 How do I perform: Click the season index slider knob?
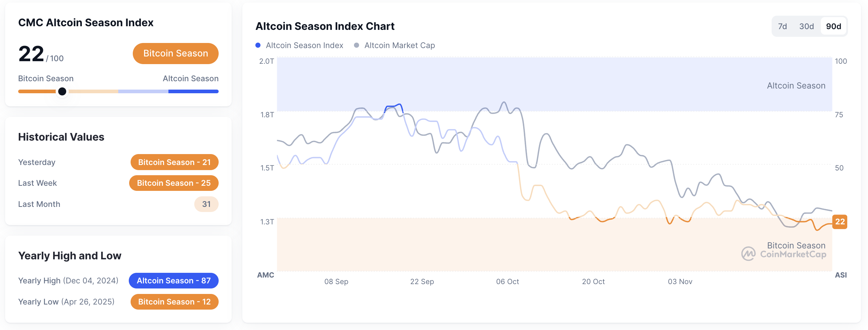[x=62, y=91]
